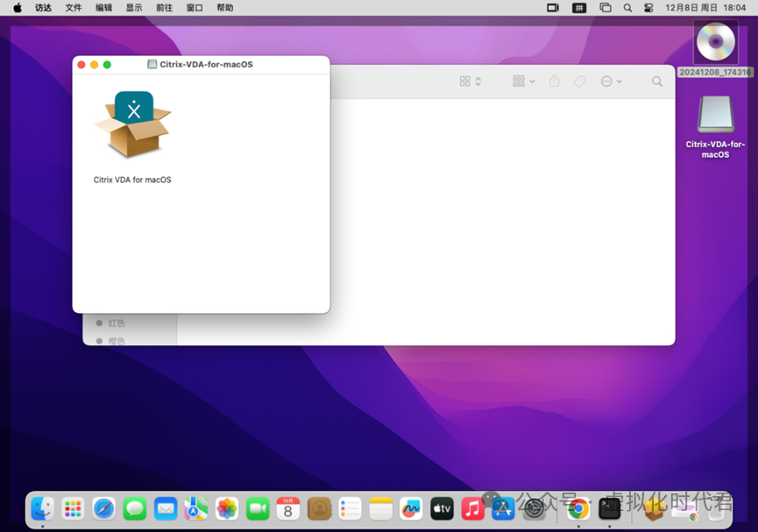Open Contacts from the Dock

(x=319, y=509)
